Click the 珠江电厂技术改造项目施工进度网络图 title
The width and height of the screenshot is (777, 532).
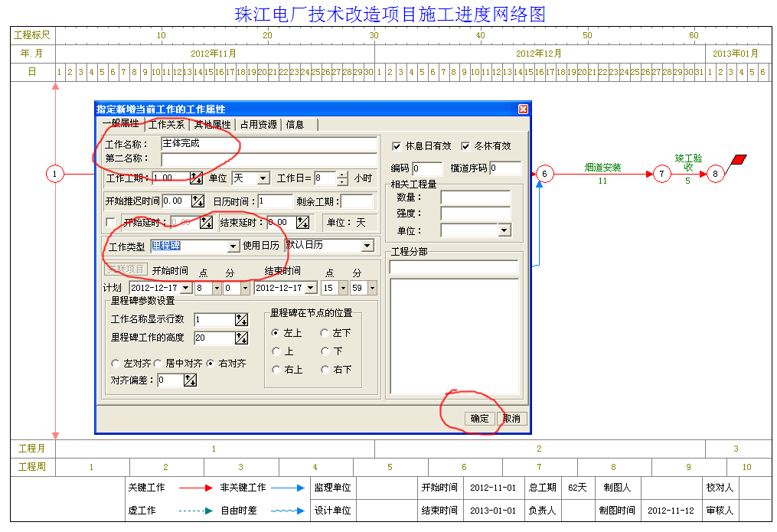[390, 14]
